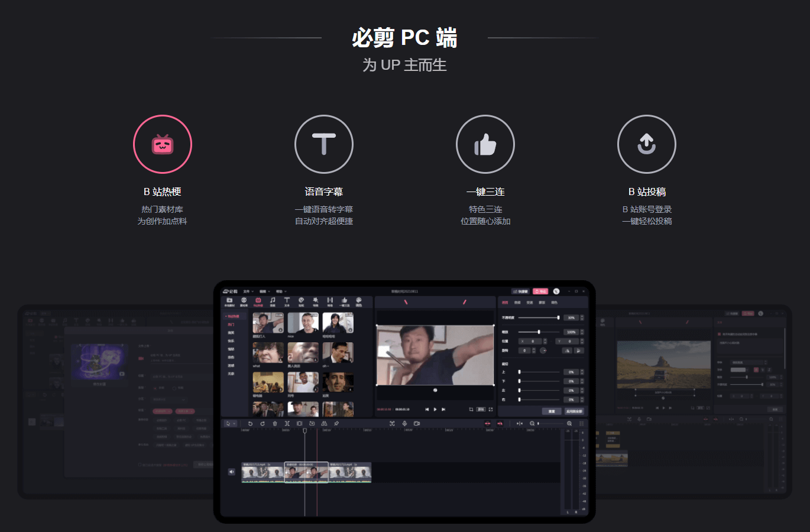Toggle horizontal flip in the transform panel
This screenshot has width=810, height=532.
pos(567,350)
